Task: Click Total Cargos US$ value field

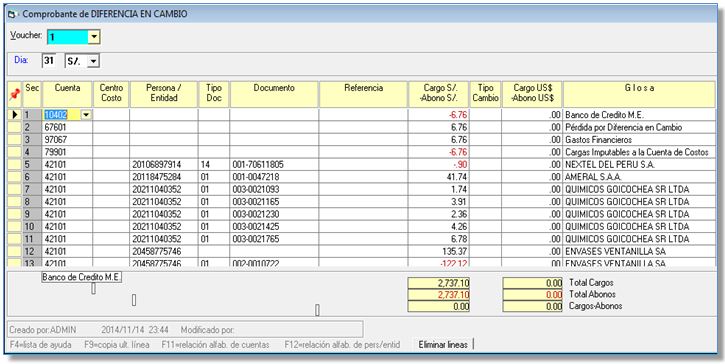Action: (532, 283)
